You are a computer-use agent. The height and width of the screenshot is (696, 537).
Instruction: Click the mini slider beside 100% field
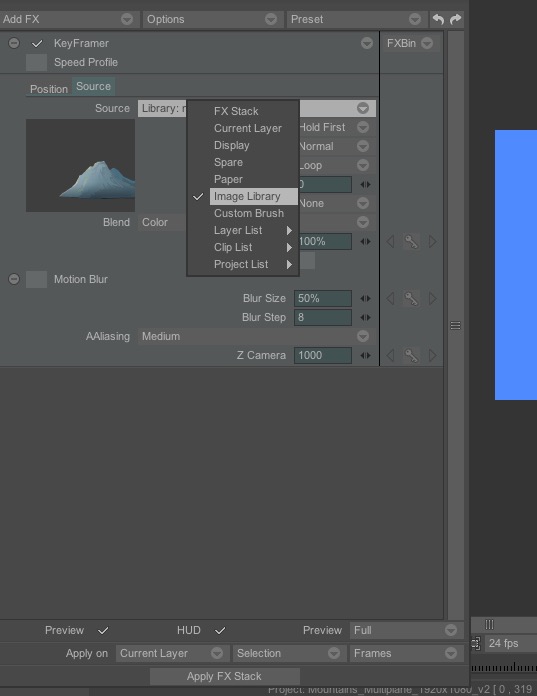[x=365, y=241]
